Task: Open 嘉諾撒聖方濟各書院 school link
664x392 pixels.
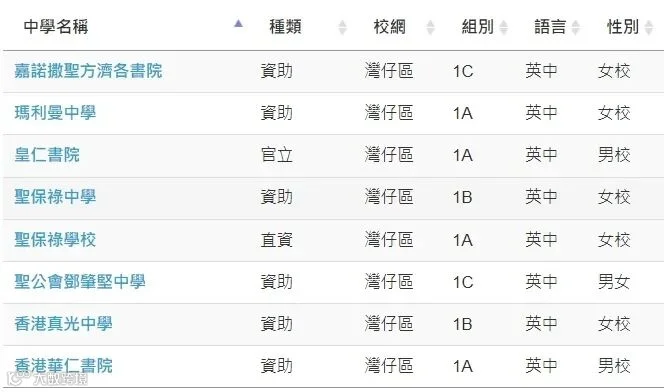Action: tap(88, 71)
